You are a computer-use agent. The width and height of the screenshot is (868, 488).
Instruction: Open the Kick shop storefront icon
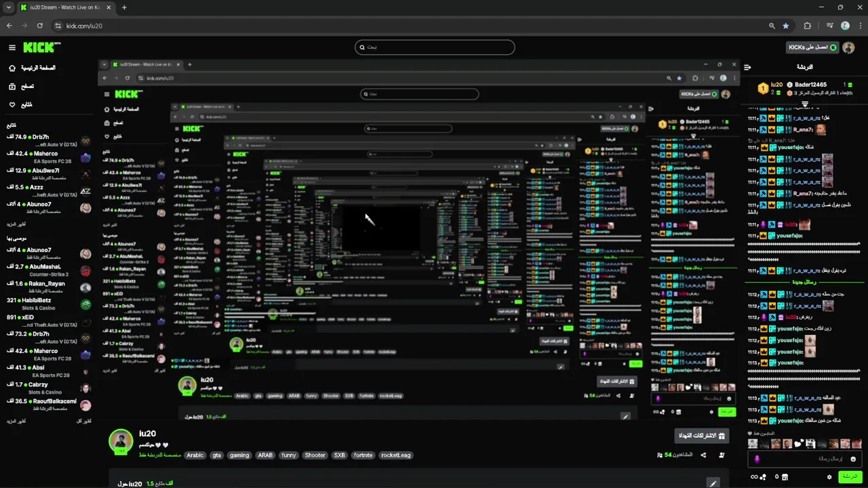point(785,477)
